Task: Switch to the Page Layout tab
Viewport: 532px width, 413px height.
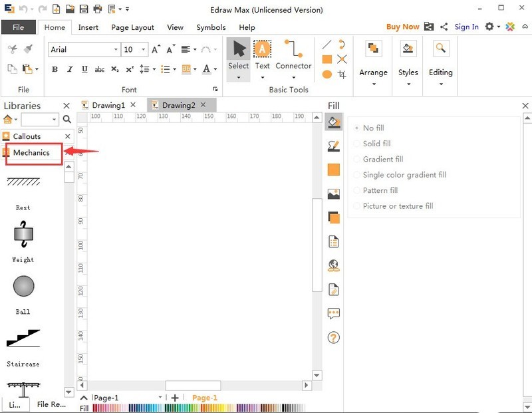Action: coord(132,27)
